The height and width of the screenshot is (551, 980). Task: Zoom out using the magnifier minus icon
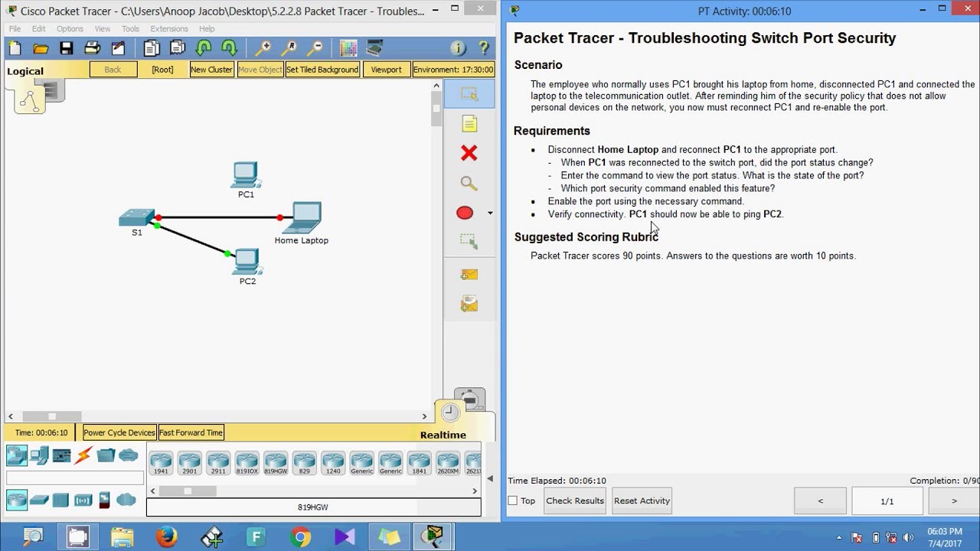click(x=315, y=48)
